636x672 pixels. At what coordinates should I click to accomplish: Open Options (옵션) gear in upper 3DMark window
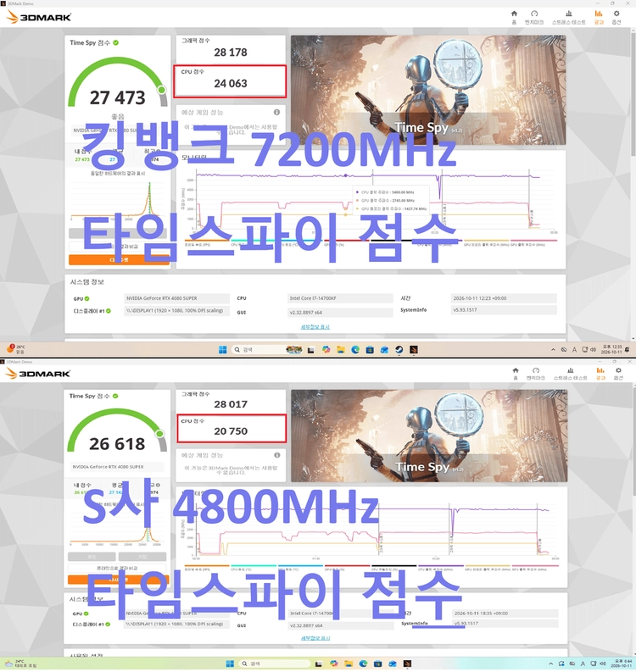(x=616, y=17)
